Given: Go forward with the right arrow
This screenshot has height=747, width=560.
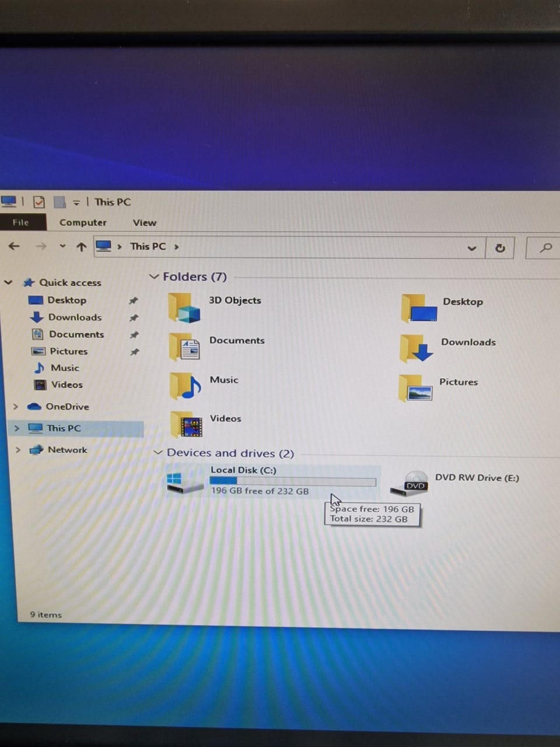Looking at the screenshot, I should point(41,246).
